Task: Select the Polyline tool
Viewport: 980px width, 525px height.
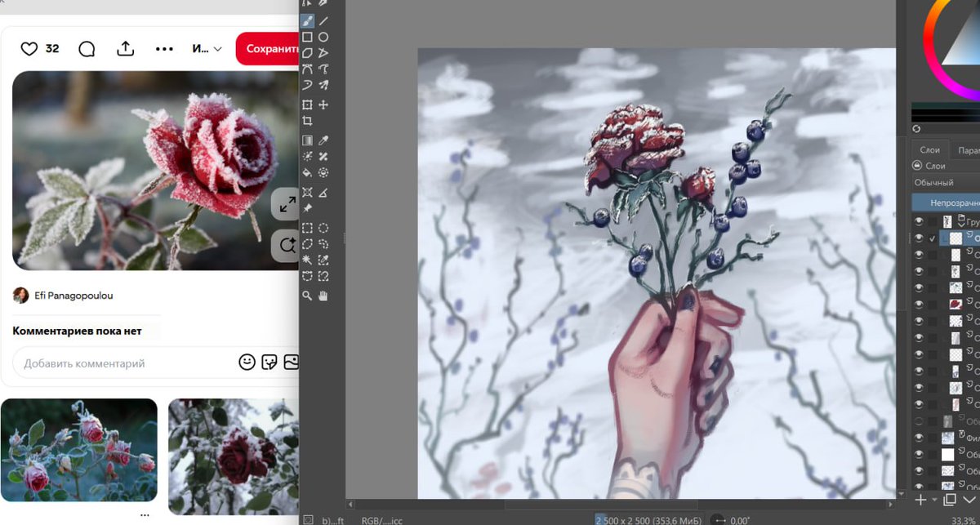Action: pos(323,53)
